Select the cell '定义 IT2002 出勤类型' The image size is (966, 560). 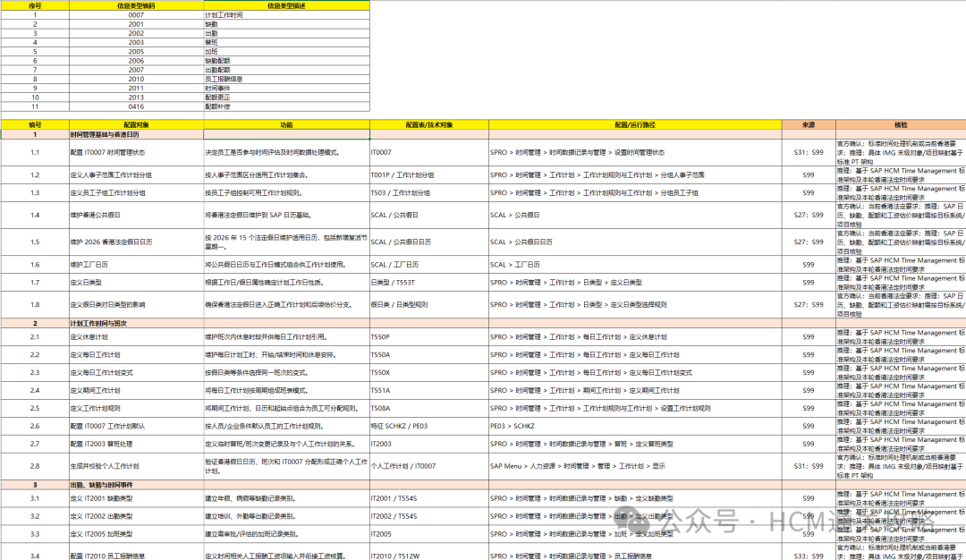click(136, 516)
